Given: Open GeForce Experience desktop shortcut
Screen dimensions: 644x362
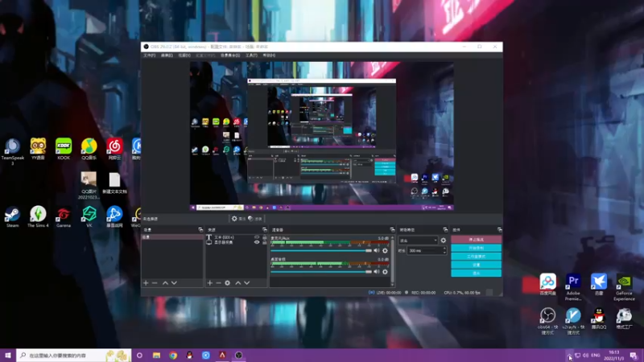Looking at the screenshot, I should [x=625, y=287].
